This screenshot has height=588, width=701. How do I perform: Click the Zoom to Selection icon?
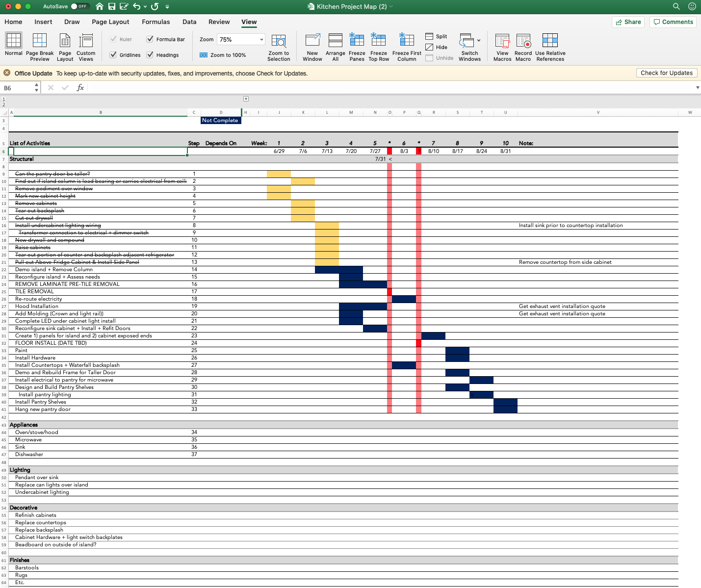point(279,41)
